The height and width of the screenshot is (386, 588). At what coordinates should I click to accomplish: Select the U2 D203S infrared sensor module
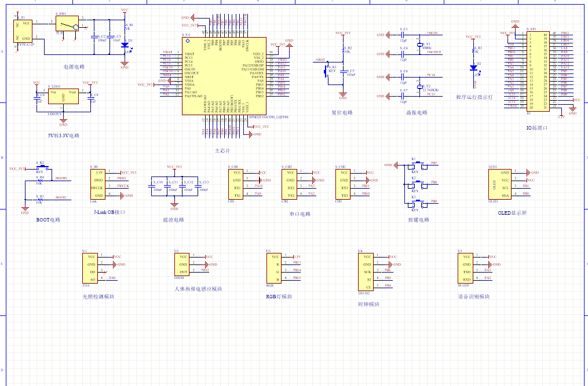(x=183, y=264)
